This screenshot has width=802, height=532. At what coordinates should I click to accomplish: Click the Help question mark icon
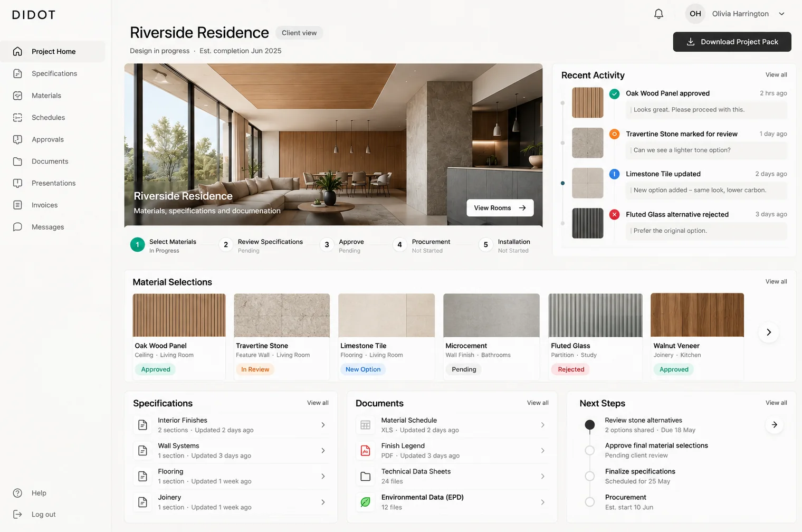17,493
